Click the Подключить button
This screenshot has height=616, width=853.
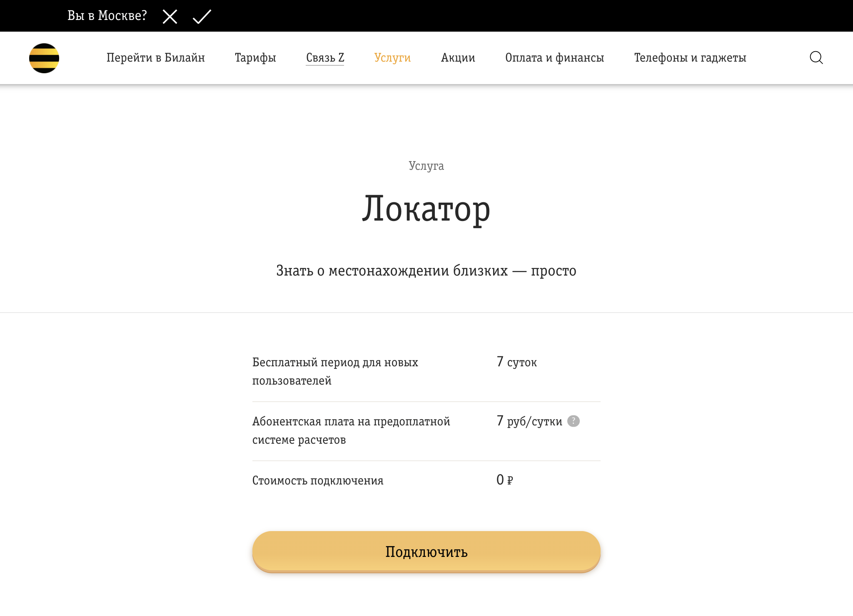pos(426,551)
